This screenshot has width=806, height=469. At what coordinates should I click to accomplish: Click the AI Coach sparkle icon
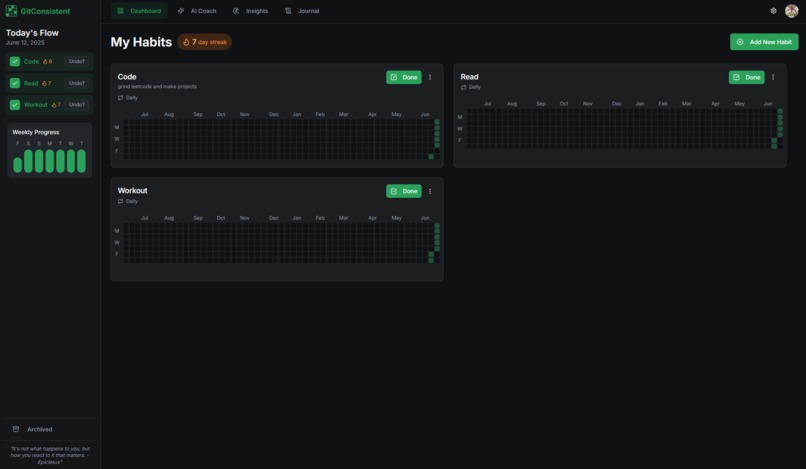click(x=181, y=11)
